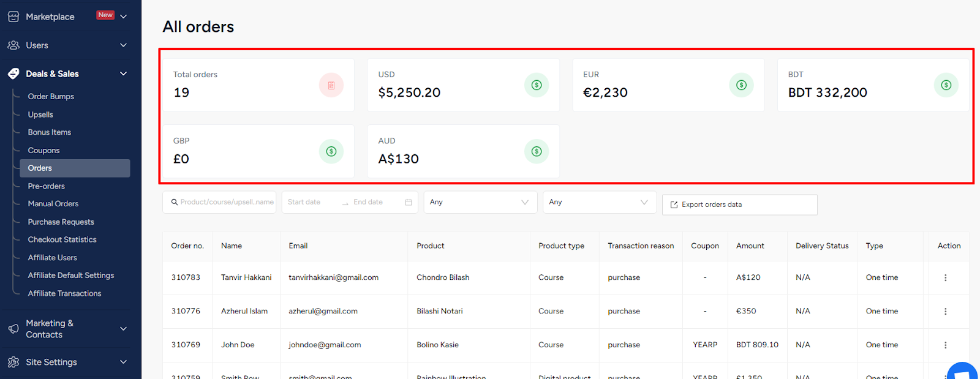Click the New badge beside Marketplace

coord(105,15)
